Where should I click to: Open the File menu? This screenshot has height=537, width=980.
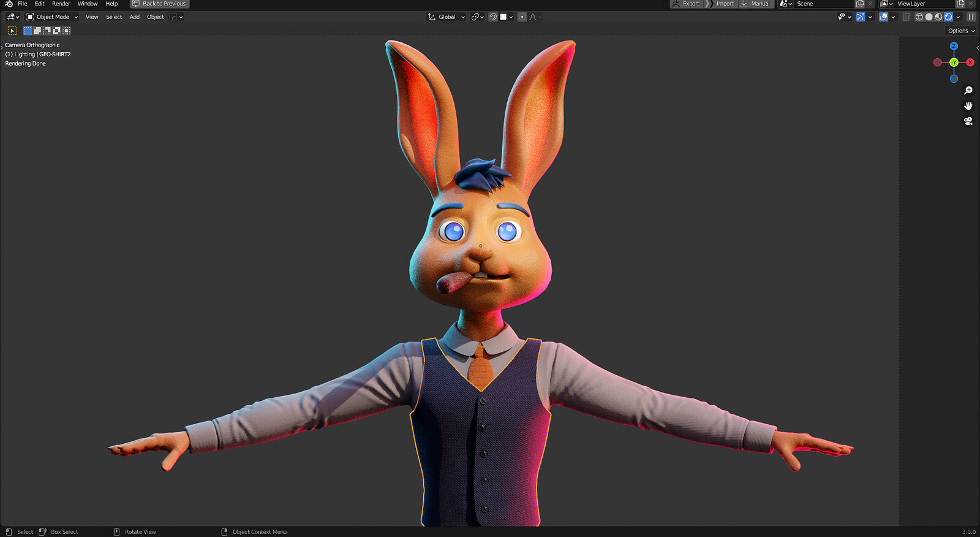(23, 4)
